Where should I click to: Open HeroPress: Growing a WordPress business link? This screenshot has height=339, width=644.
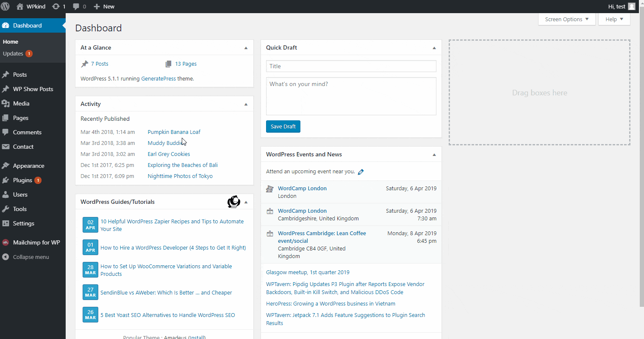pyautogui.click(x=330, y=304)
